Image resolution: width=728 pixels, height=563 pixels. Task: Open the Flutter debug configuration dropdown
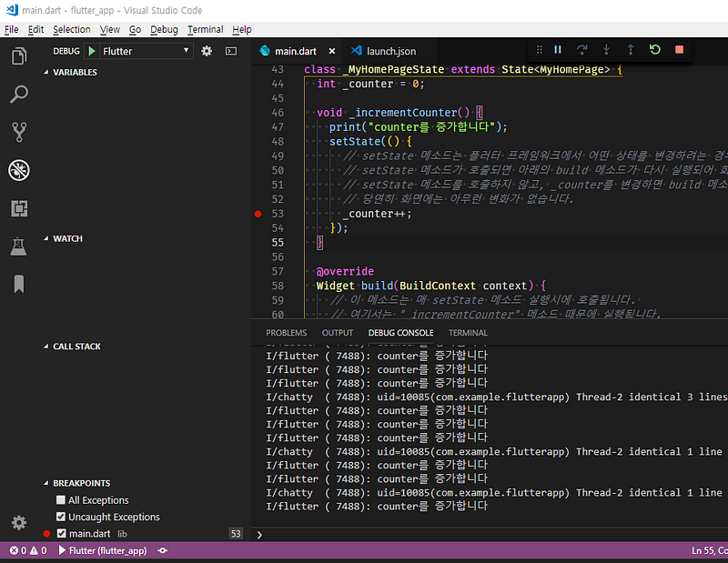click(146, 52)
